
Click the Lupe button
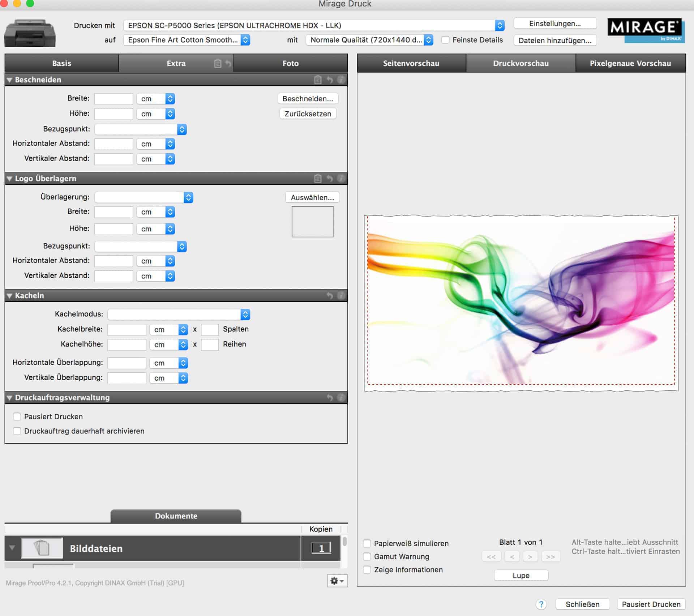click(520, 576)
